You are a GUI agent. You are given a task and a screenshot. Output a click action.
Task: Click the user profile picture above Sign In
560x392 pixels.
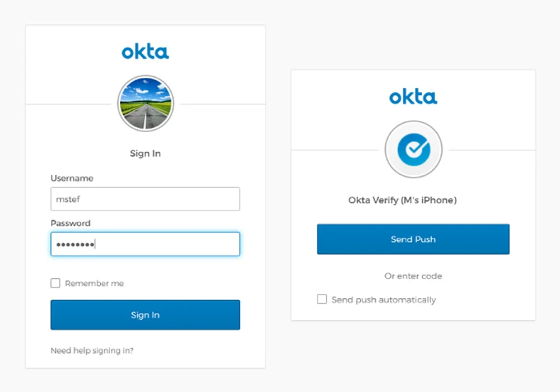[145, 103]
